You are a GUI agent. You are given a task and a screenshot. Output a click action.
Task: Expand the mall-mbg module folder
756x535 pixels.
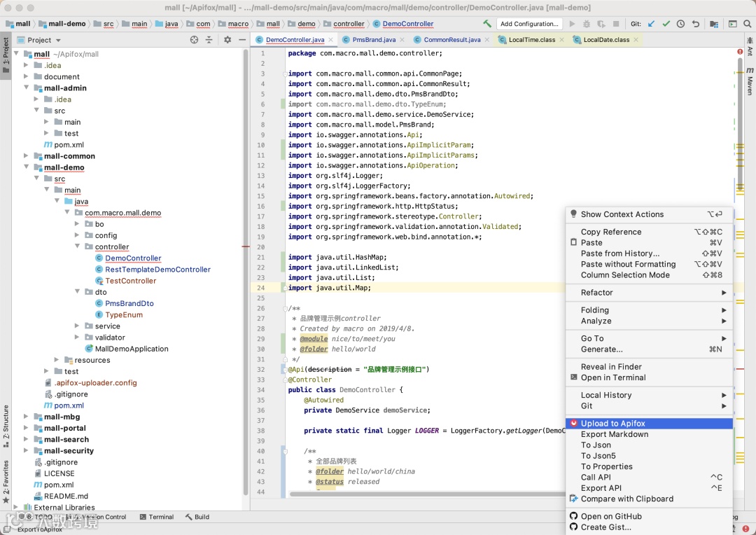point(27,417)
